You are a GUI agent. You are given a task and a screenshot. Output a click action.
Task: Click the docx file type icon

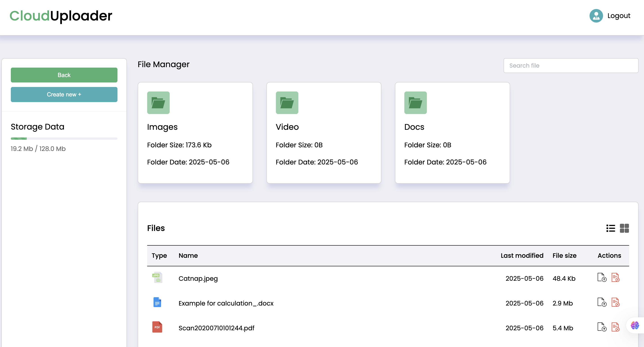click(x=157, y=302)
